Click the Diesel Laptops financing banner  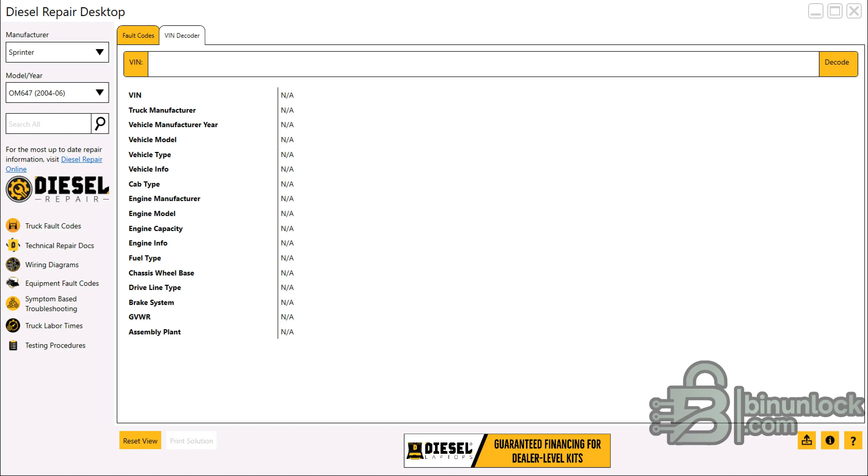click(507, 451)
